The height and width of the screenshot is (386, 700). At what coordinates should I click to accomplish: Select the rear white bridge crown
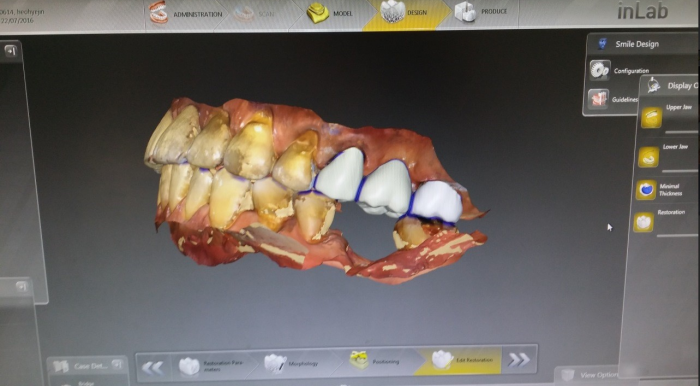point(437,201)
